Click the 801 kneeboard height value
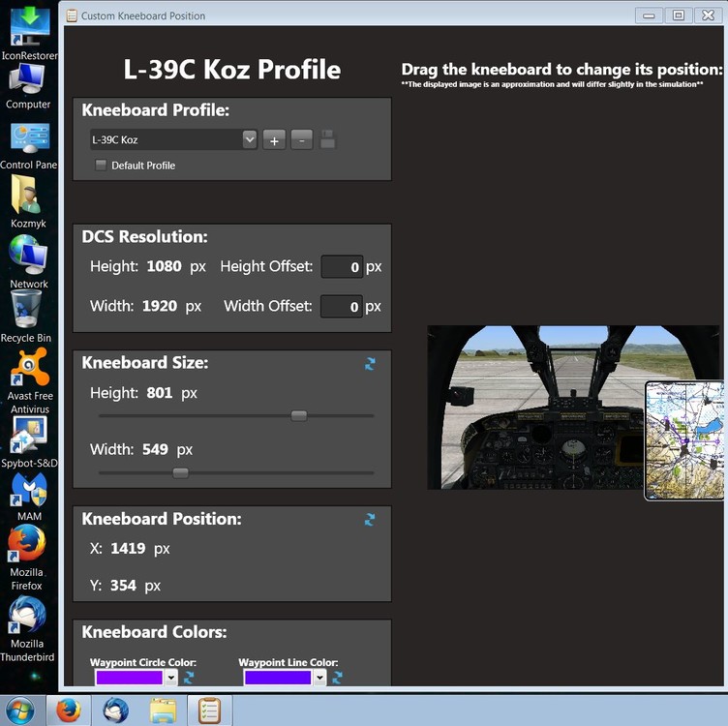Screen dimensions: 728x726 (159, 393)
